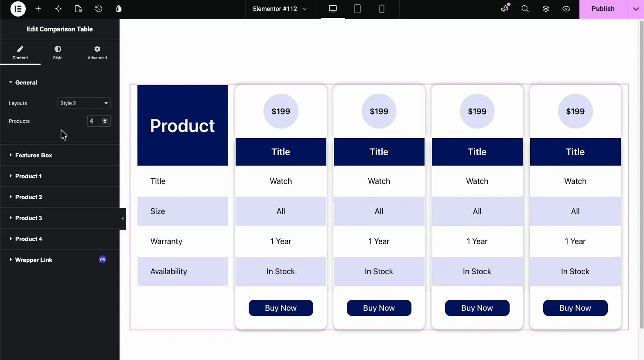
Task: Switch to tablet device view
Action: 357,9
